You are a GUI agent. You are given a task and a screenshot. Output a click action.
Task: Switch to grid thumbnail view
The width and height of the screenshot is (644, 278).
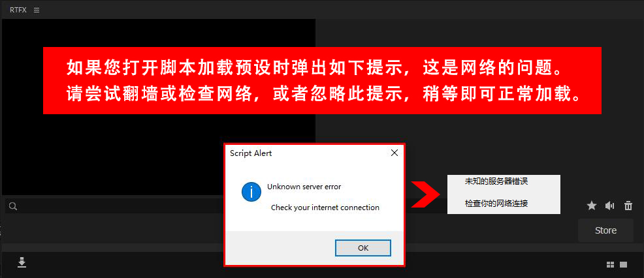pos(611,265)
